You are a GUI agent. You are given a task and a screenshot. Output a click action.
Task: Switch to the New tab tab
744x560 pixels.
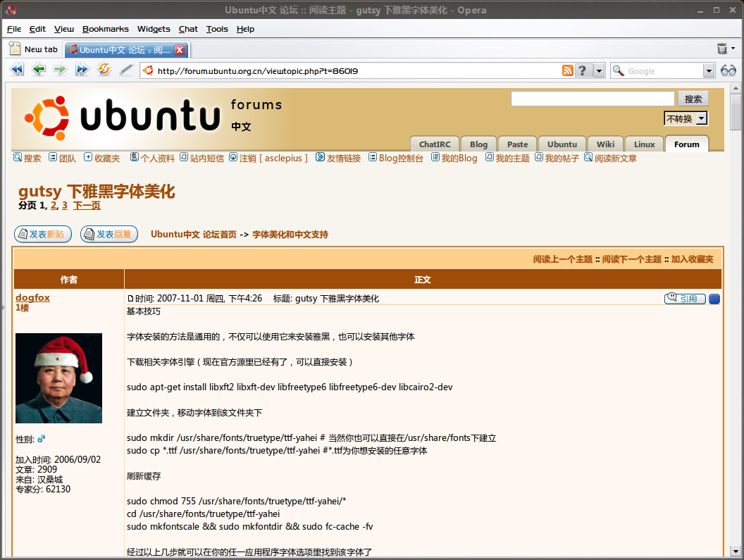[35, 49]
